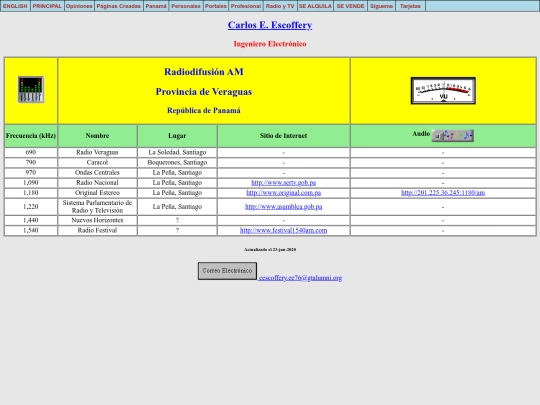Click the República de Panamá heading
The image size is (540, 405).
[204, 111]
